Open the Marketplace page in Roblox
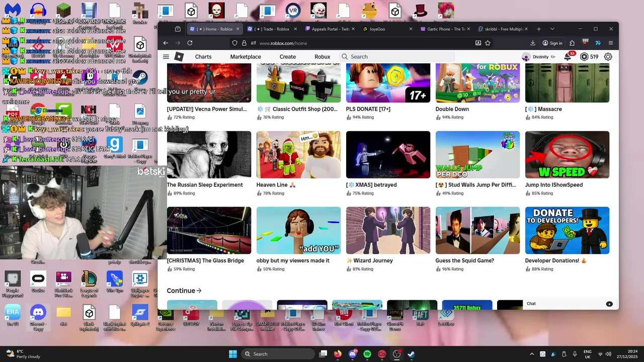The image size is (644, 362). tap(246, 57)
